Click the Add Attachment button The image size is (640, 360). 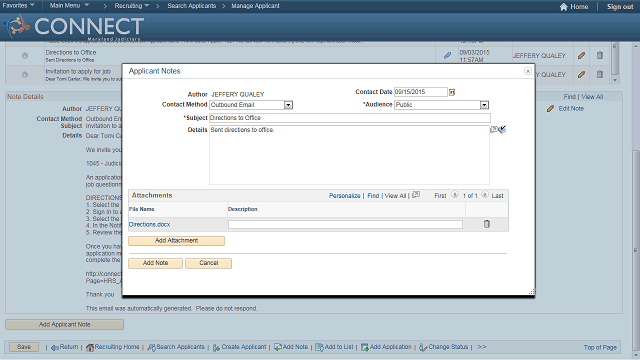(176, 241)
